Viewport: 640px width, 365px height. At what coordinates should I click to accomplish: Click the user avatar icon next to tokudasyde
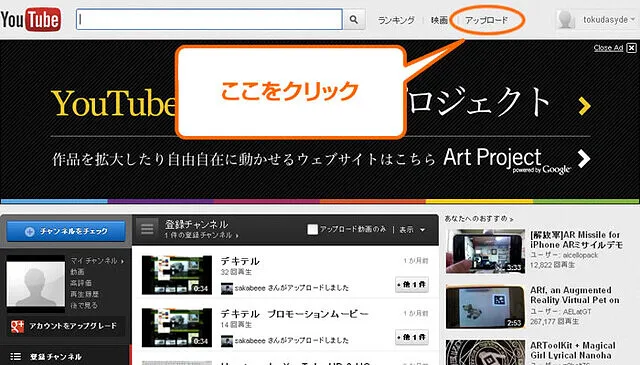[x=566, y=19]
